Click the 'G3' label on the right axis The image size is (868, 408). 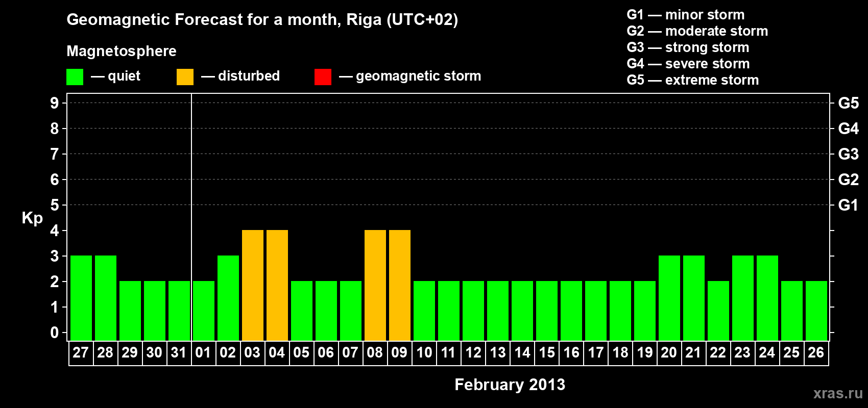point(849,154)
